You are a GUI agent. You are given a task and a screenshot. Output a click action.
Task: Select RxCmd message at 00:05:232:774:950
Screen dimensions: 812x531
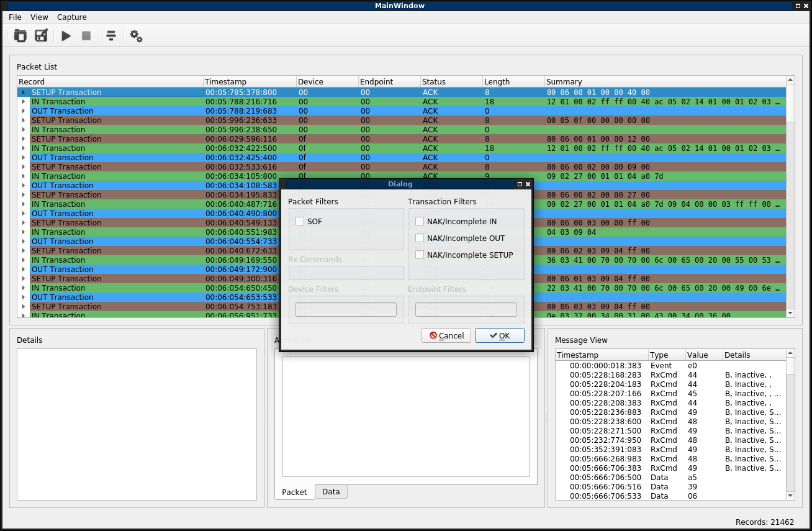coord(670,440)
